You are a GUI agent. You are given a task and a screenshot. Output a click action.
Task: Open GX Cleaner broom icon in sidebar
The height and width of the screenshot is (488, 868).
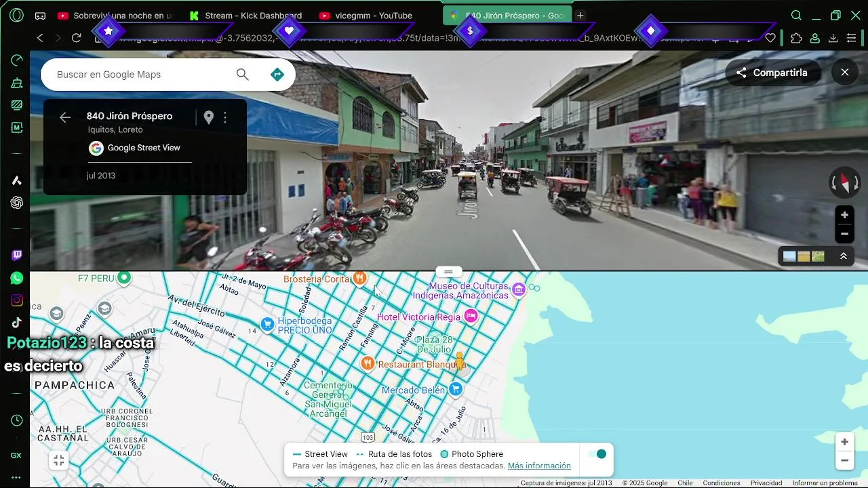[x=17, y=83]
